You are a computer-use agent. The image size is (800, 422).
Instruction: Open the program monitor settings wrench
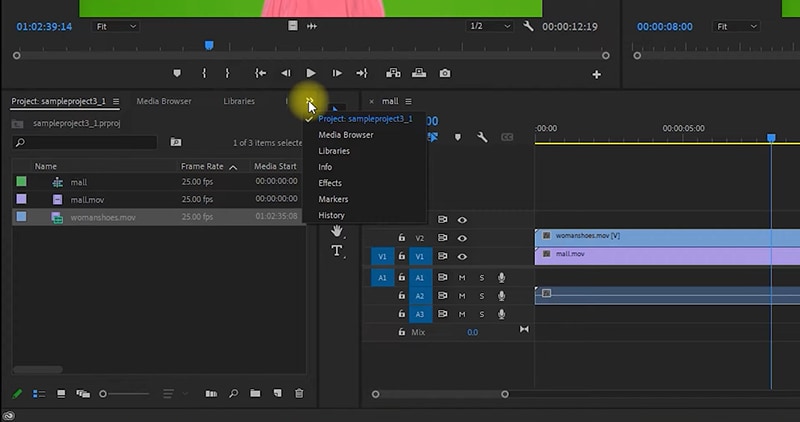(x=527, y=26)
